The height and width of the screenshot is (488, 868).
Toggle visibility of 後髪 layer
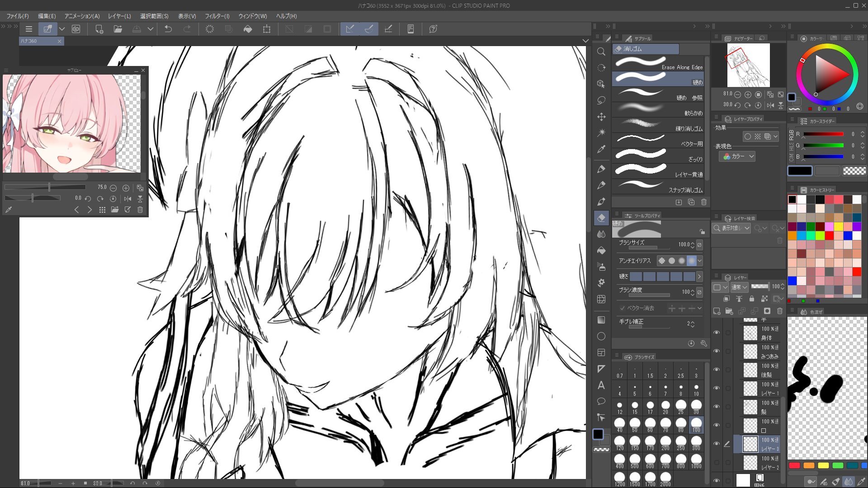pyautogui.click(x=717, y=370)
